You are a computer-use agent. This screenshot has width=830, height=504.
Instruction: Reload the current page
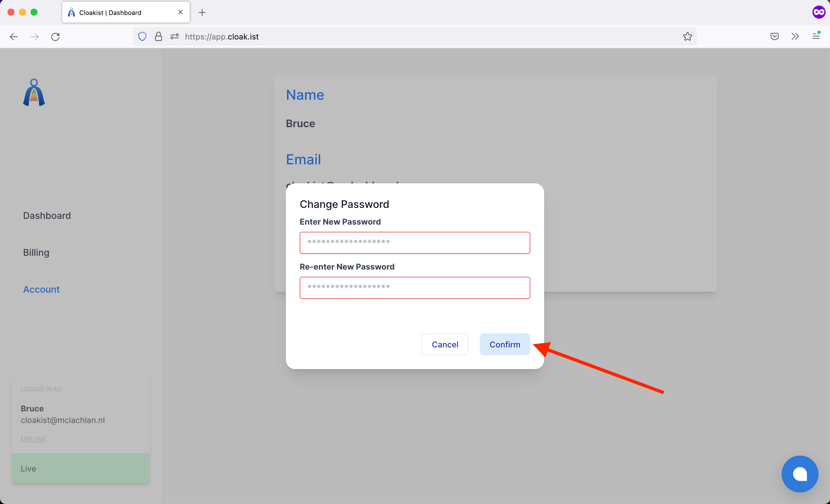tap(56, 36)
